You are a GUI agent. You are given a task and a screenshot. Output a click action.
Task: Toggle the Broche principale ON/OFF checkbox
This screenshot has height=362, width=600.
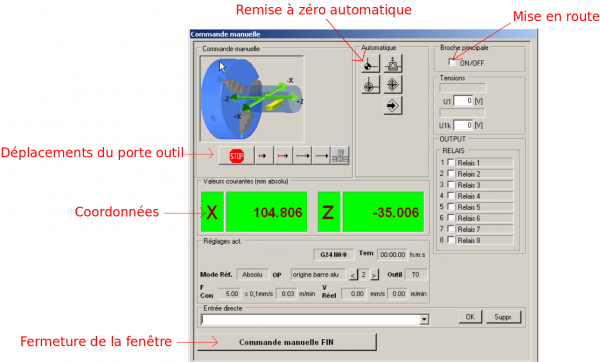click(x=452, y=62)
